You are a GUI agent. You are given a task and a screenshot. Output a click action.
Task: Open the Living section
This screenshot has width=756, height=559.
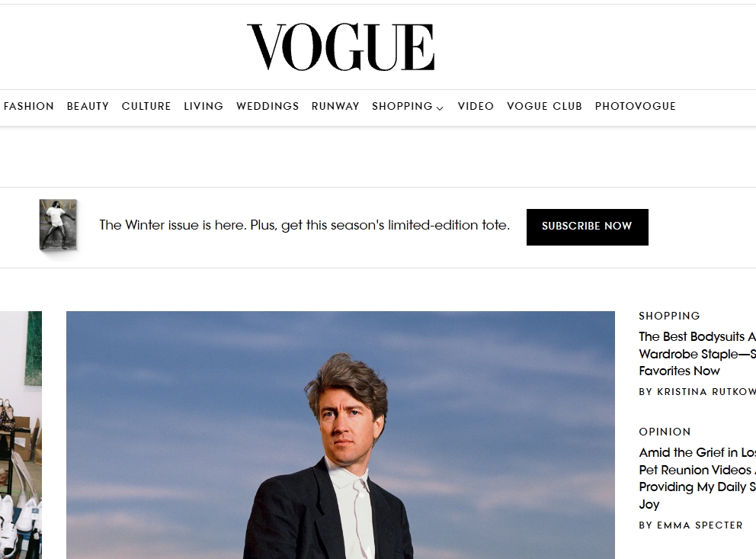[x=203, y=106]
